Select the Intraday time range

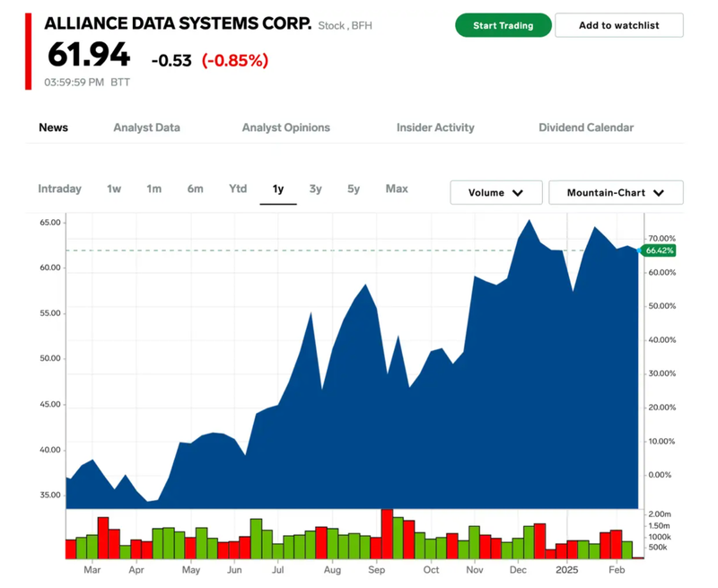tap(59, 189)
